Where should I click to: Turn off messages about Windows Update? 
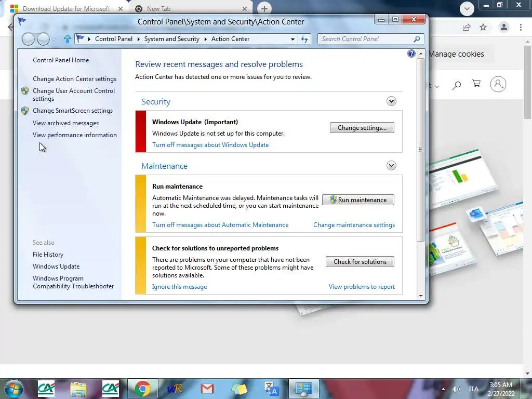[210, 145]
